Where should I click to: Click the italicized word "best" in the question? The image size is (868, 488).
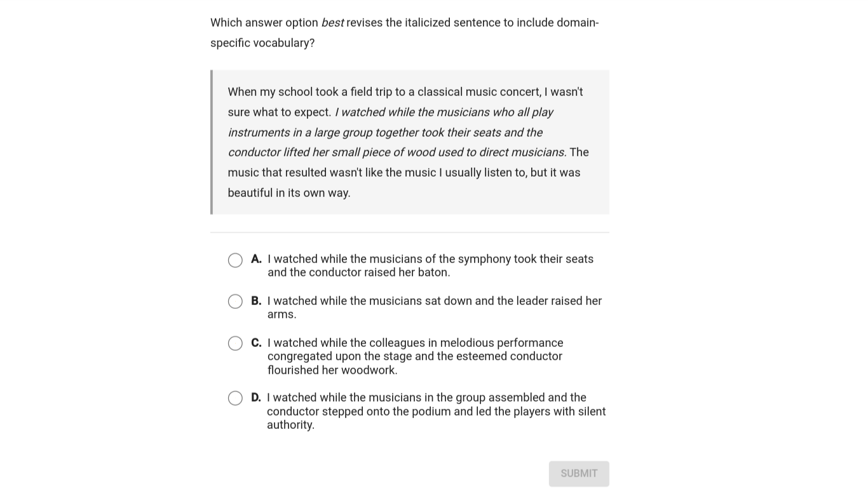point(332,22)
